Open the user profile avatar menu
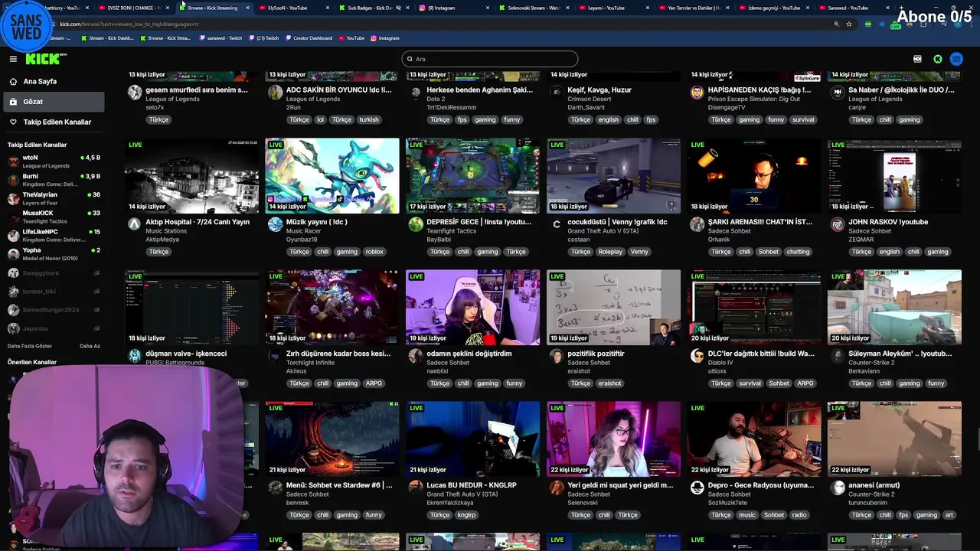980x551 pixels. [956, 59]
